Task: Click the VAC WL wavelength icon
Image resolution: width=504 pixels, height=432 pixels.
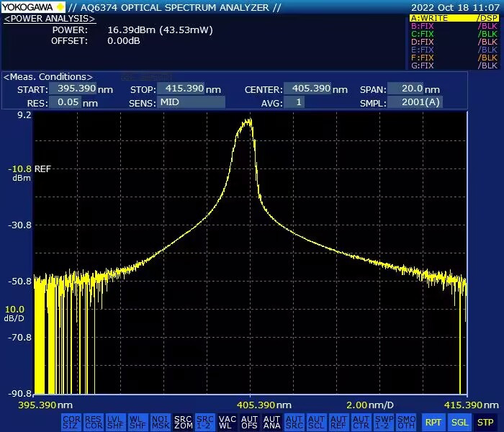Action: (228, 422)
